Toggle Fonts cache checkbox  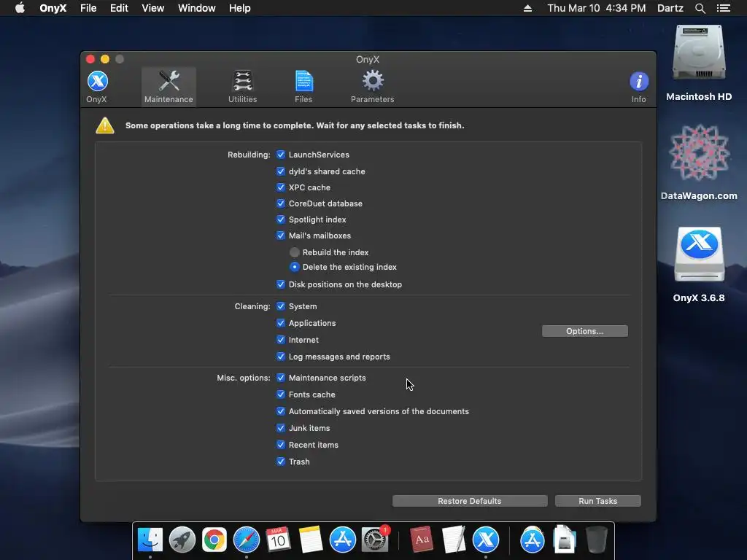tap(281, 394)
